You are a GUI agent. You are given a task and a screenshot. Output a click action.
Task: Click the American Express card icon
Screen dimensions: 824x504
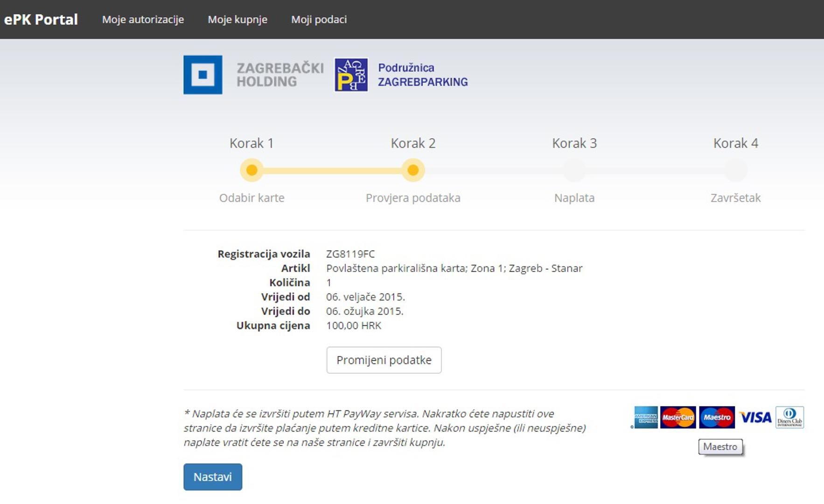coord(646,417)
